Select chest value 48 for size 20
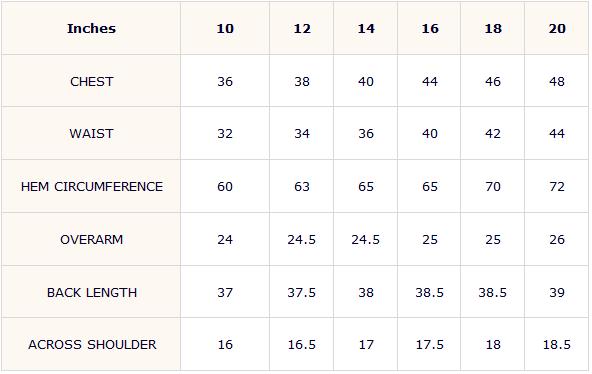Viewport: 592px width, 374px height. [x=557, y=82]
